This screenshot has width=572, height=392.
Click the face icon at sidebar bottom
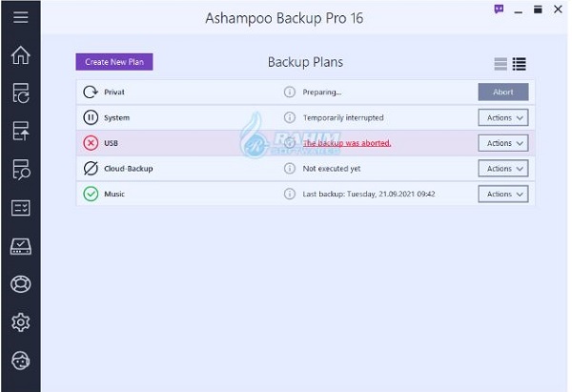20,361
